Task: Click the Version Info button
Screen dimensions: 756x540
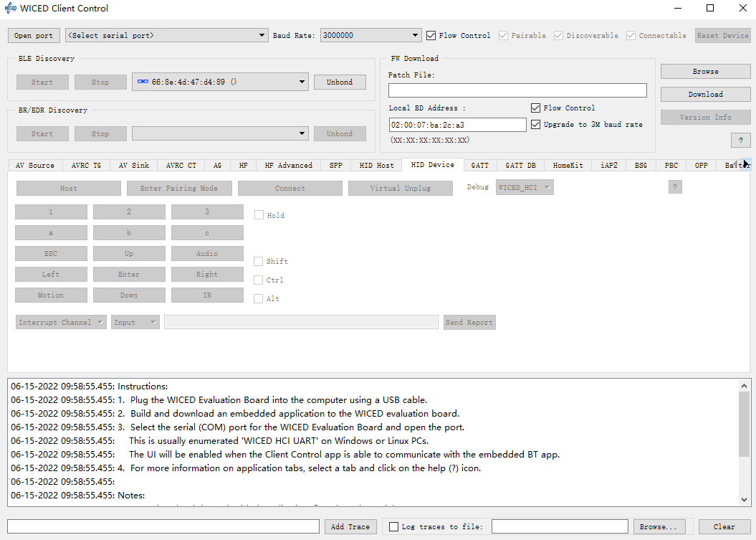Action: coord(705,118)
